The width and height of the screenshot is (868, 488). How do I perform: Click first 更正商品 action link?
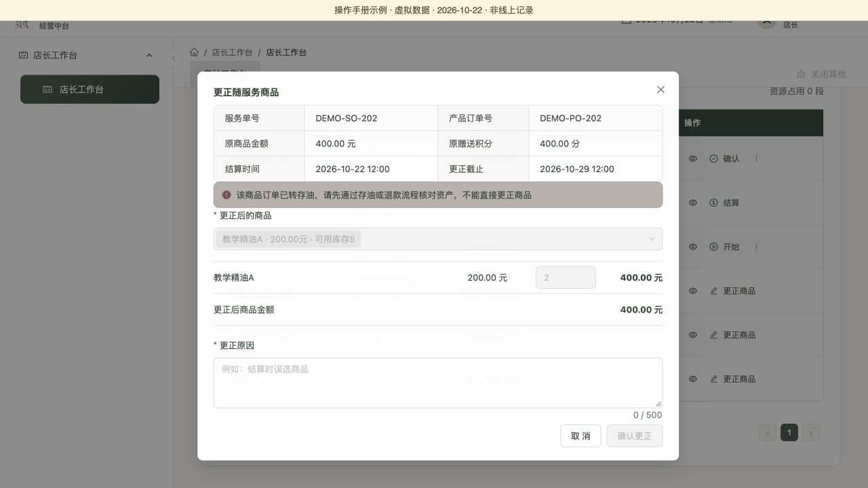coord(732,291)
